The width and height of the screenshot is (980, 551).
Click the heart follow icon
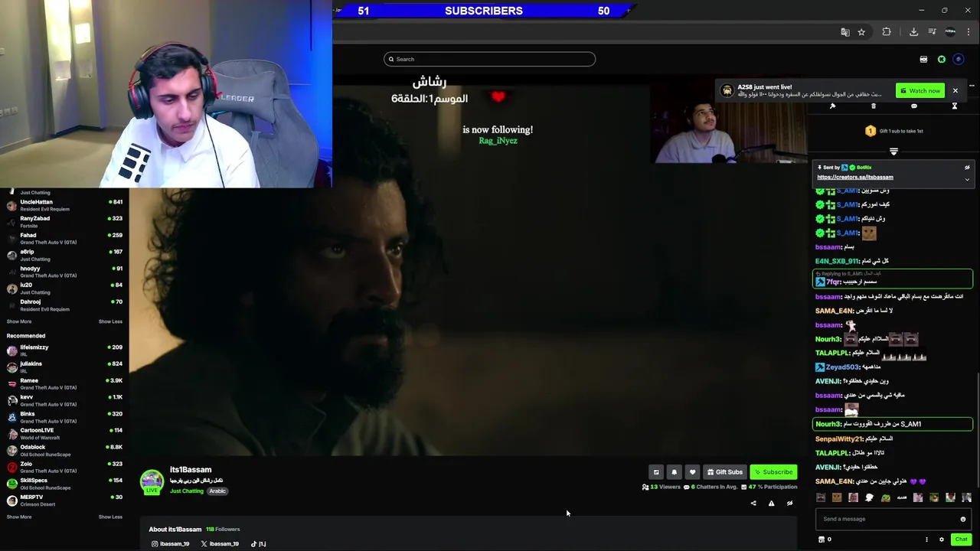coord(692,472)
